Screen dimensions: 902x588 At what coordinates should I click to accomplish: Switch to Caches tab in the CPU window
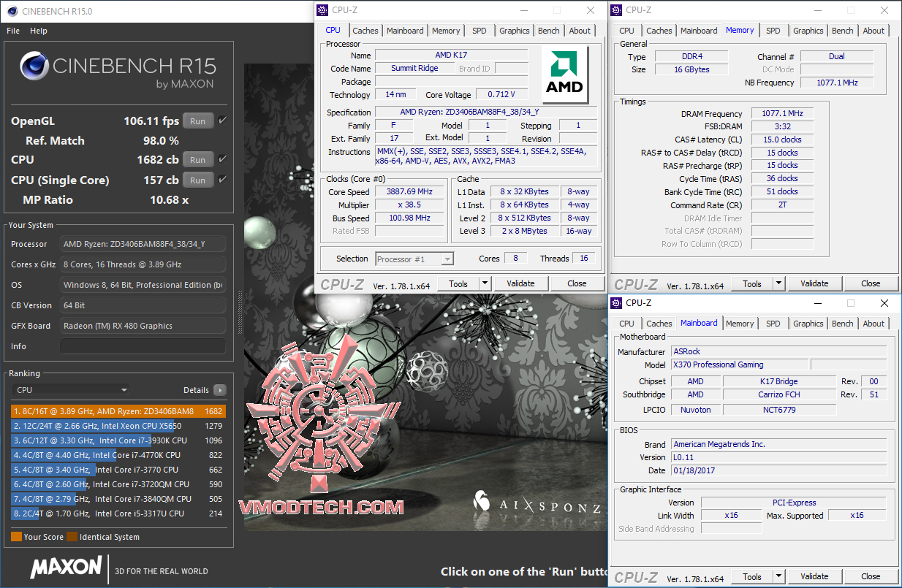(365, 31)
